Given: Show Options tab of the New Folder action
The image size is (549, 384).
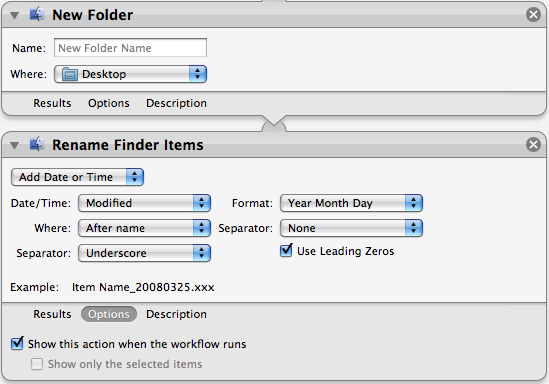Looking at the screenshot, I should click(x=109, y=103).
